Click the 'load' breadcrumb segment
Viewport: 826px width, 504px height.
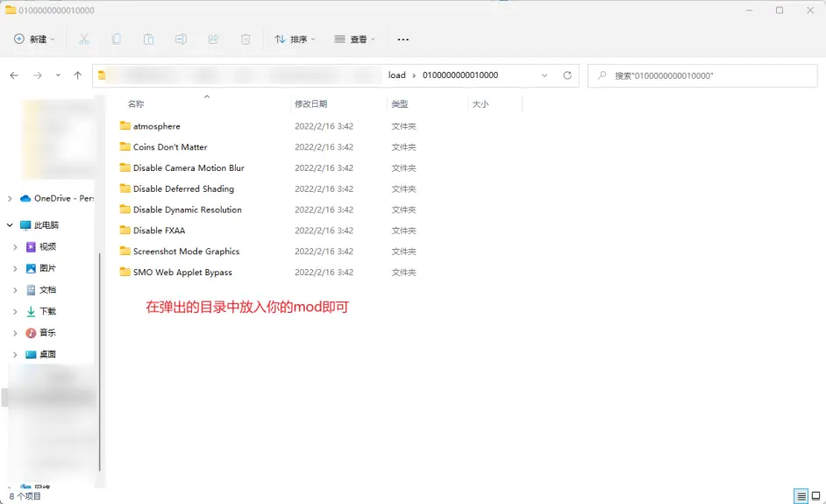396,75
